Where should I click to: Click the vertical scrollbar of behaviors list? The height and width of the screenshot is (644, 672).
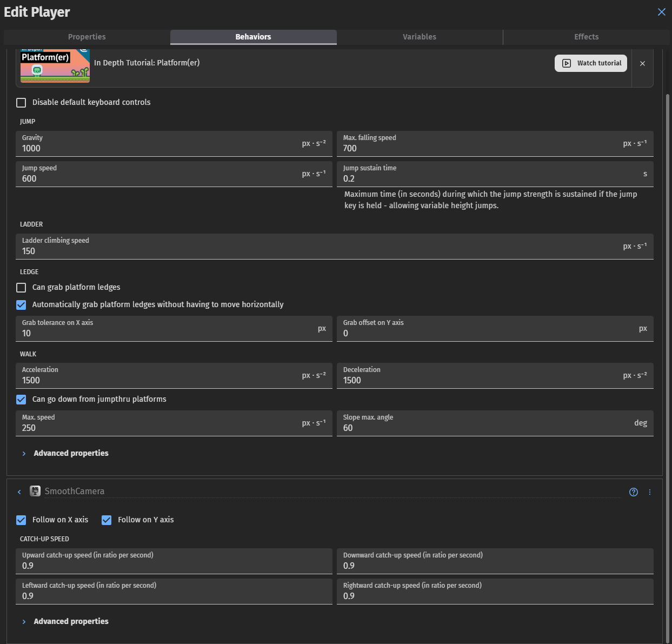click(x=668, y=270)
